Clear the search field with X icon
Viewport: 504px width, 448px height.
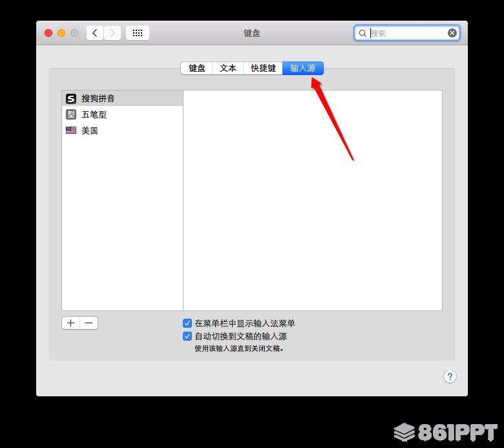coord(452,33)
